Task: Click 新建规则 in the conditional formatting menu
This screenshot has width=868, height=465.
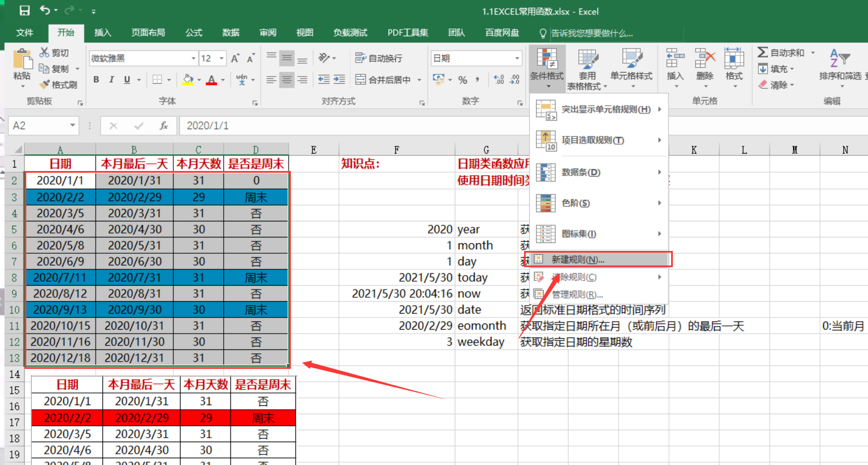Action: (599, 259)
